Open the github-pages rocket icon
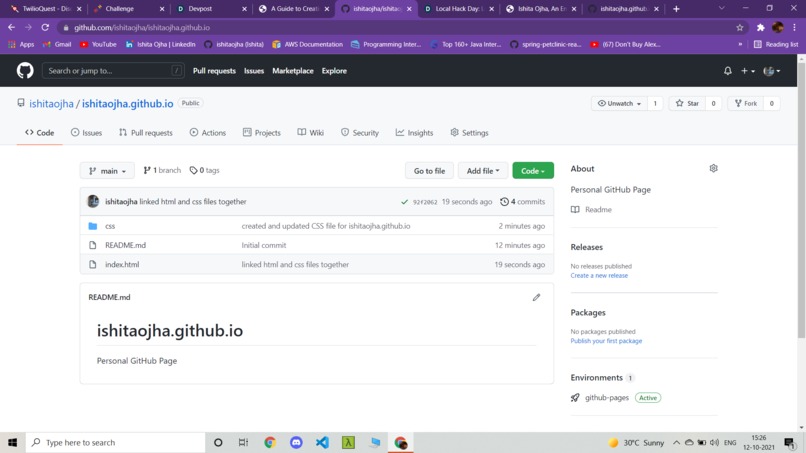 (x=575, y=397)
